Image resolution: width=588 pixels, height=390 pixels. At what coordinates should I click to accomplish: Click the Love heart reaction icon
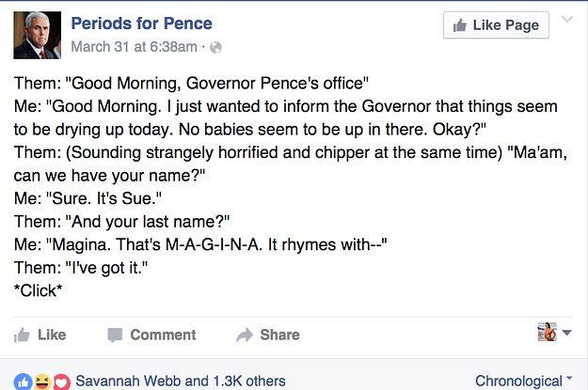tap(62, 382)
